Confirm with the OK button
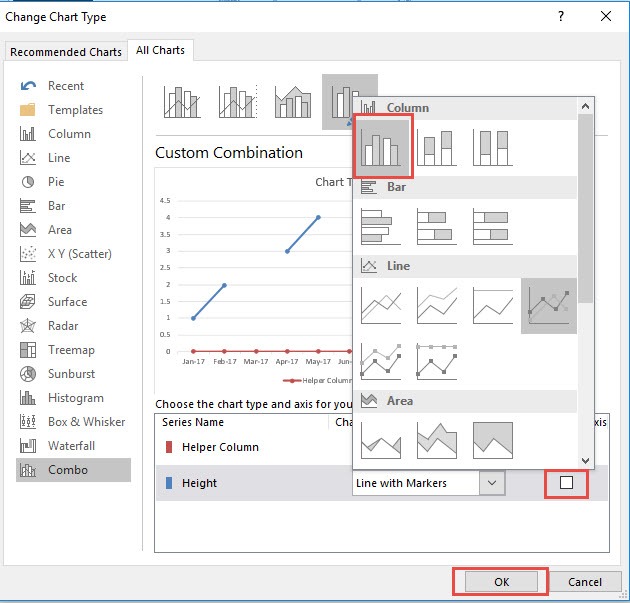This screenshot has width=630, height=603. 501,582
